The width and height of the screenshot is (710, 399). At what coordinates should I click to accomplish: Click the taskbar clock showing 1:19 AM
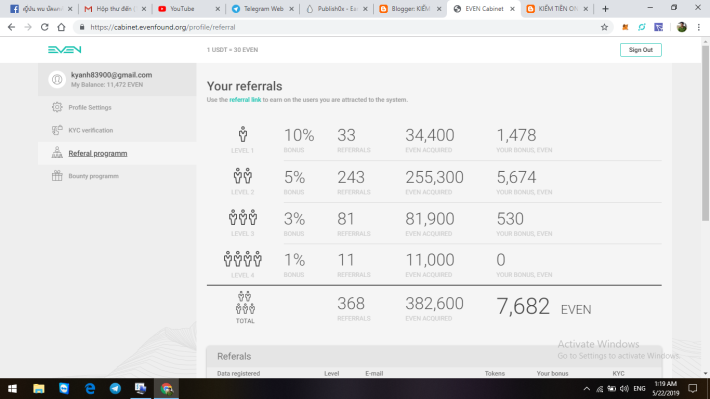tap(665, 389)
